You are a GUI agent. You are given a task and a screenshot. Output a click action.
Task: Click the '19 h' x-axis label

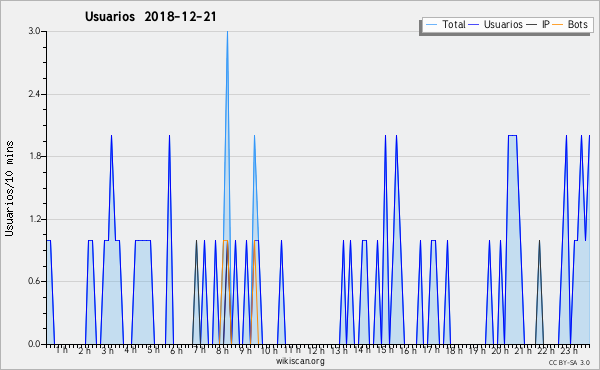coord(477,350)
